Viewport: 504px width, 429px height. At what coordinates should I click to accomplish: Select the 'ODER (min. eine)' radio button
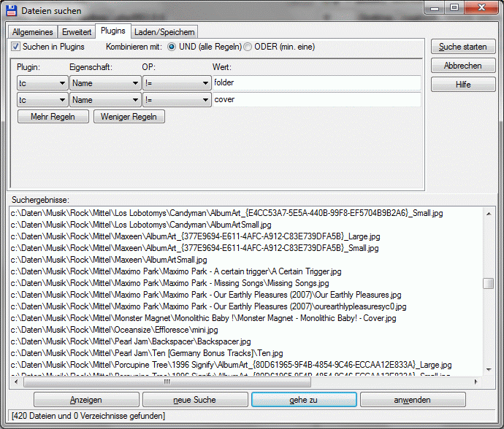pos(248,47)
